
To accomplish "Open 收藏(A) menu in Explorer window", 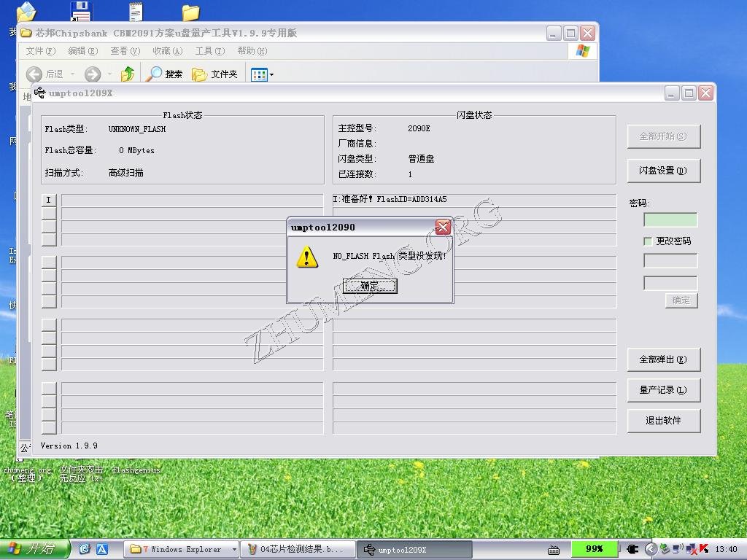I will (x=168, y=51).
